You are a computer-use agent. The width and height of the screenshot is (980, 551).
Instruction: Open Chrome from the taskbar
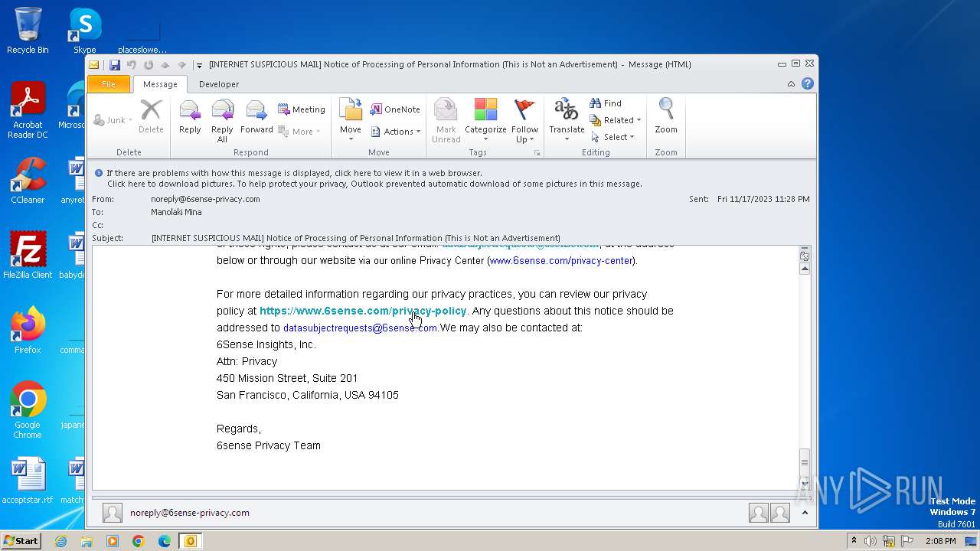(x=139, y=541)
